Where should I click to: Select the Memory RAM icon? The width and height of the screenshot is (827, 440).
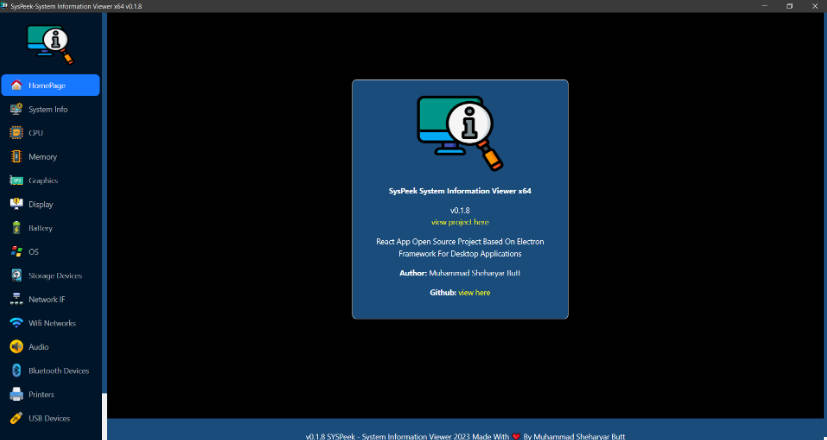pyautogui.click(x=16, y=157)
